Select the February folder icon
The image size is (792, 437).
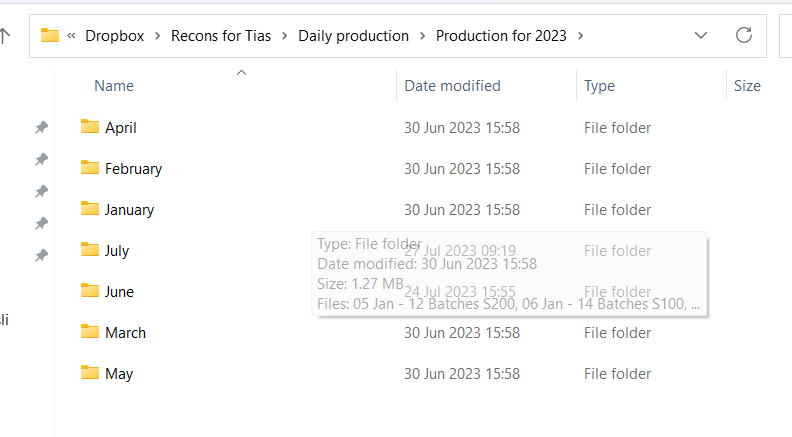[x=90, y=168]
